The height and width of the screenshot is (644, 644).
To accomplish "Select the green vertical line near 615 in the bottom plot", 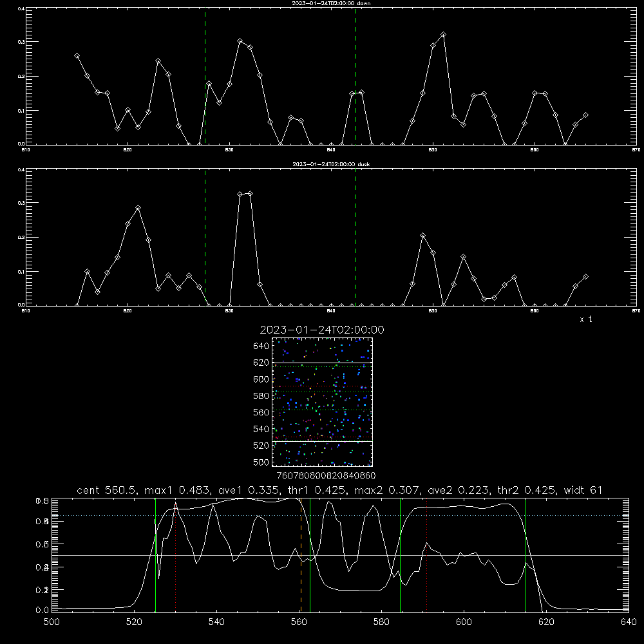I will coord(526,555).
